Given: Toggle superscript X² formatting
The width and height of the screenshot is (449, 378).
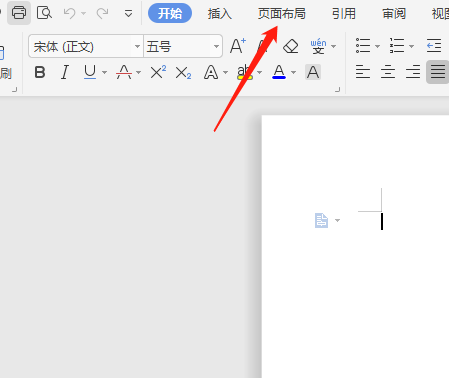Looking at the screenshot, I should (158, 72).
